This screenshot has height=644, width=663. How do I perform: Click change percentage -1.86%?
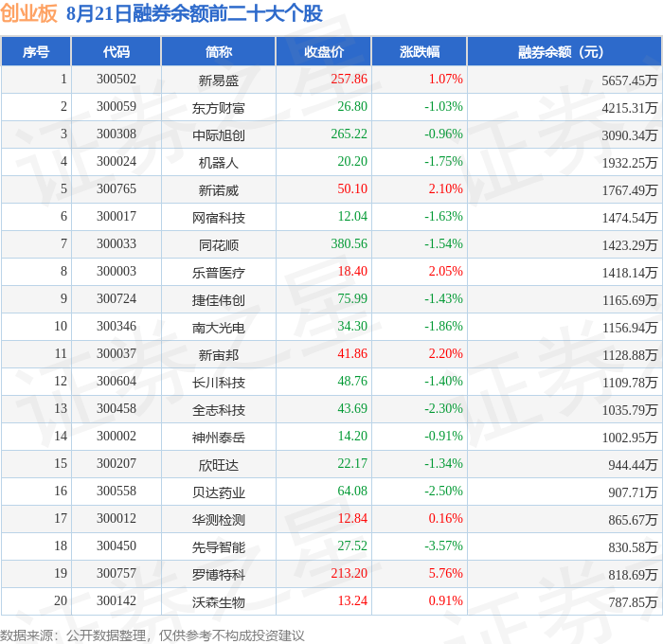(x=443, y=327)
